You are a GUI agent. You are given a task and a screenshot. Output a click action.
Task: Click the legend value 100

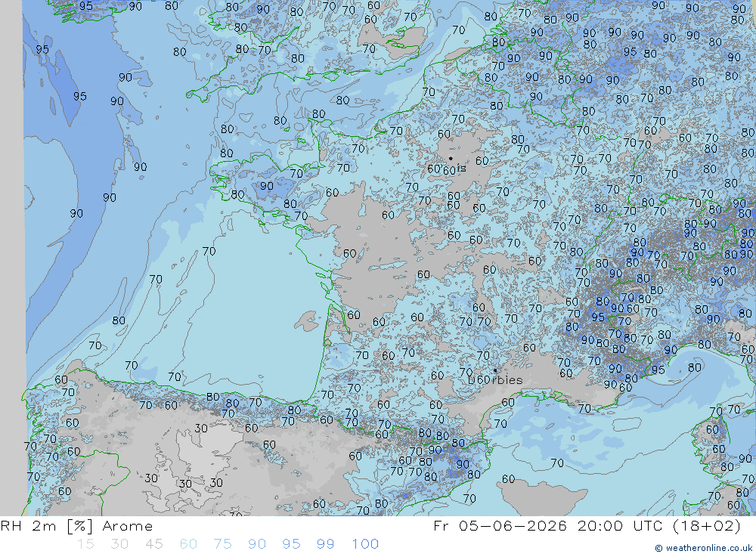[365, 544]
